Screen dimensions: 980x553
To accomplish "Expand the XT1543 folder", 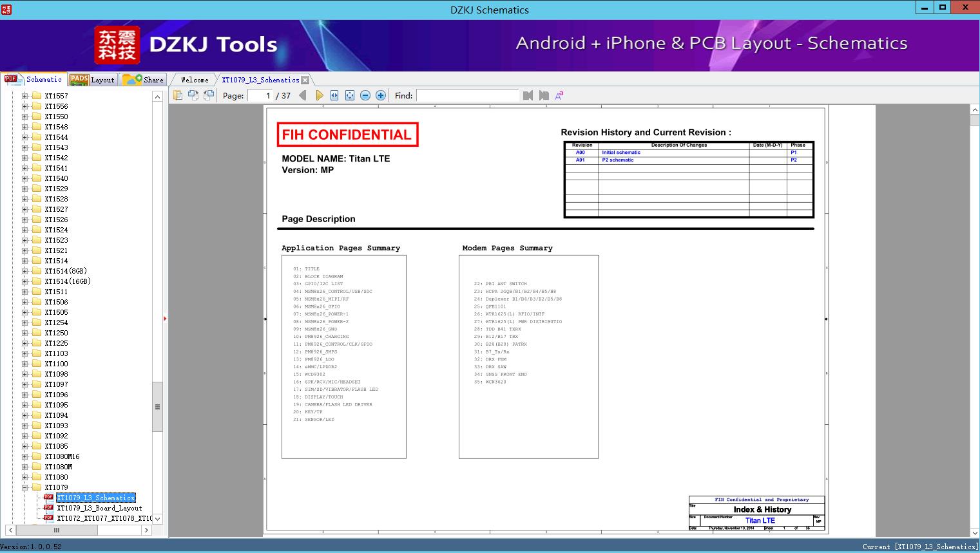I will pyautogui.click(x=24, y=147).
